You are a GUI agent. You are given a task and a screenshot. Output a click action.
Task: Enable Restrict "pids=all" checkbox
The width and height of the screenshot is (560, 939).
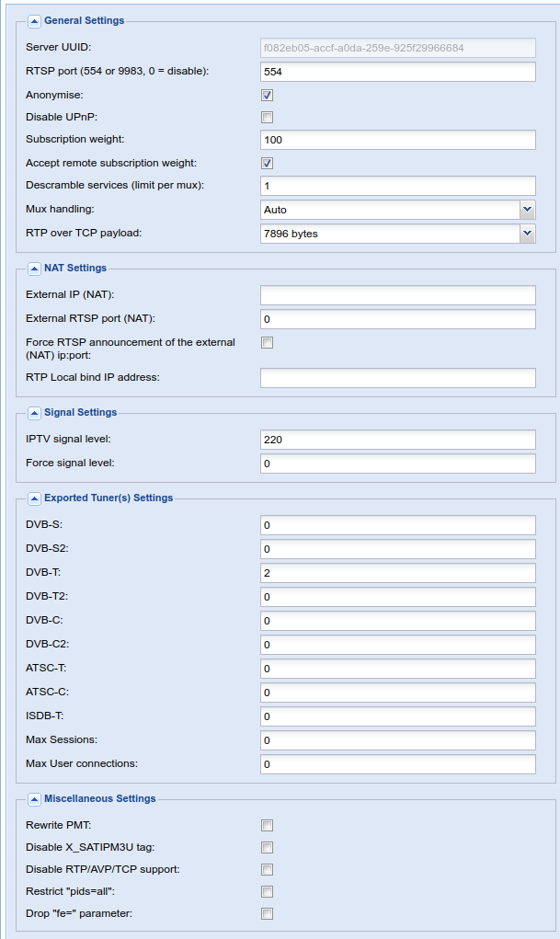pos(268,891)
